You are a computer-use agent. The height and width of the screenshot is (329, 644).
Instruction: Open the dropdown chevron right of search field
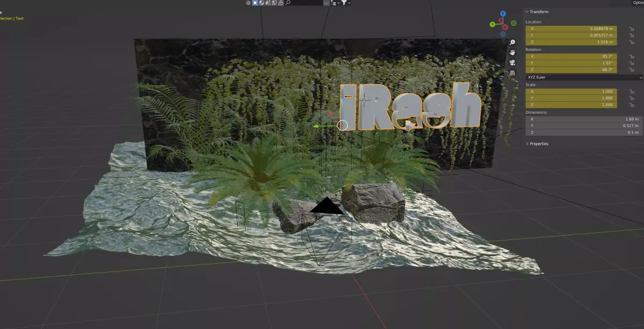(x=326, y=3)
